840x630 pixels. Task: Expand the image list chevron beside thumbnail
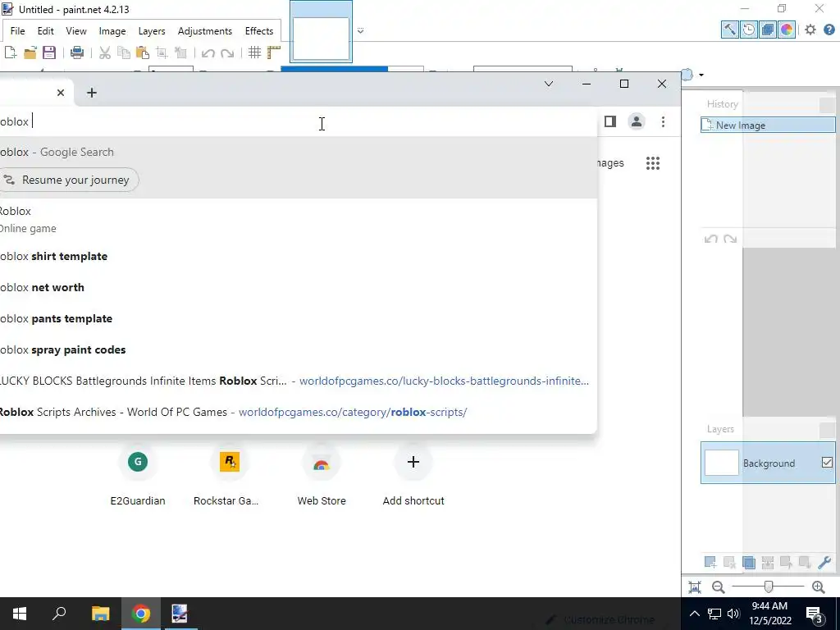point(361,30)
